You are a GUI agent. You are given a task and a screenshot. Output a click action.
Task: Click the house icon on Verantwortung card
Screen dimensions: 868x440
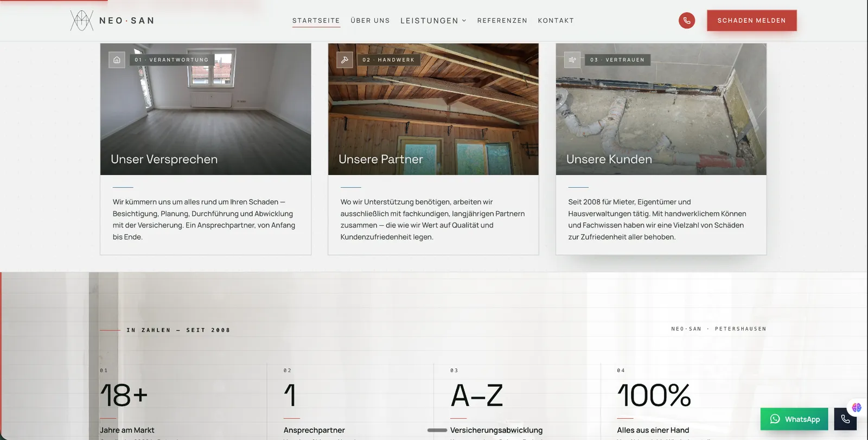[117, 60]
